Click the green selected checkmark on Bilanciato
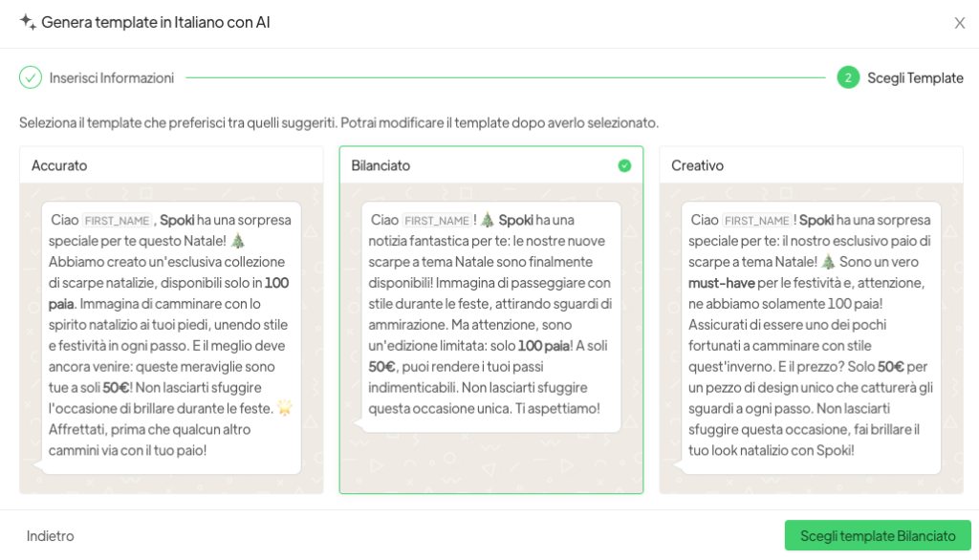The height and width of the screenshot is (560, 979). [624, 165]
